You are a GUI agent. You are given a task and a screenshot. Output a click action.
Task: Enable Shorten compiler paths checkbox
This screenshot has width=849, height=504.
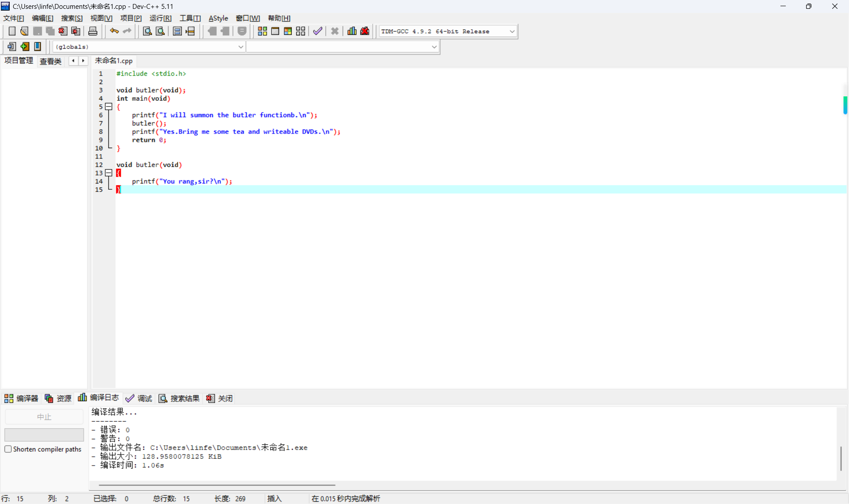(x=8, y=449)
